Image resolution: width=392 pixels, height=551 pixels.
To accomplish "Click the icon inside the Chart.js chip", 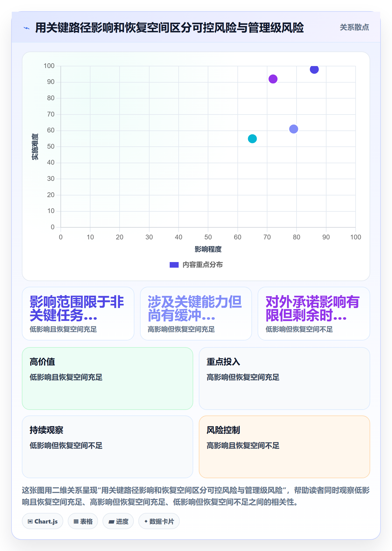I will (30, 521).
